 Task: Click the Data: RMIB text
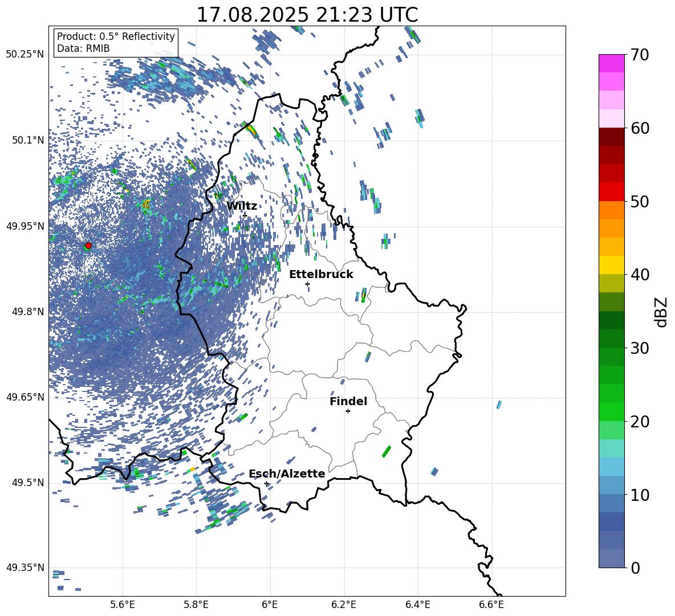[x=83, y=48]
